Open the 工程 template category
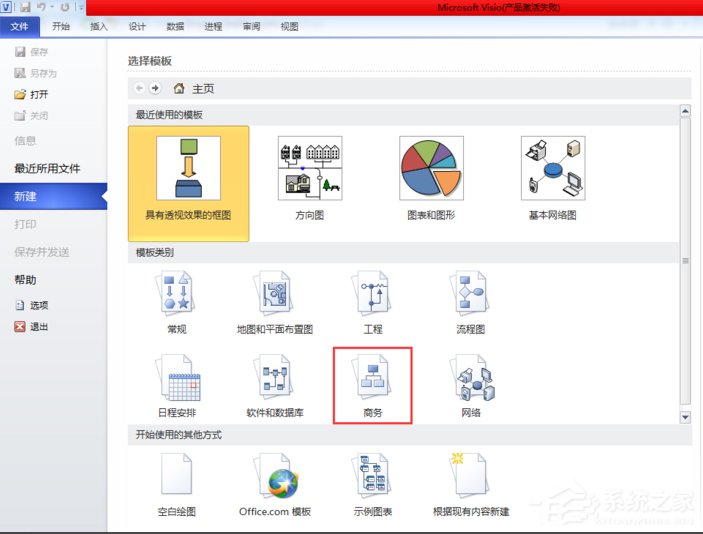This screenshot has width=703, height=534. click(373, 302)
